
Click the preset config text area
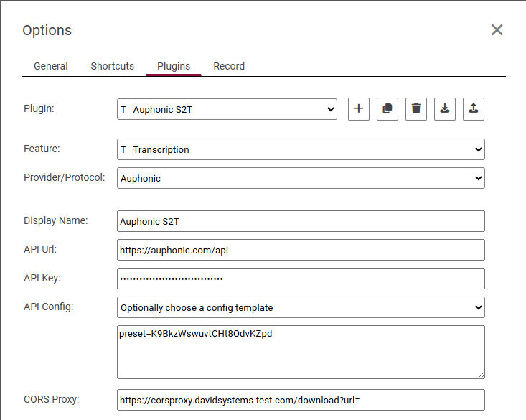pyautogui.click(x=301, y=353)
